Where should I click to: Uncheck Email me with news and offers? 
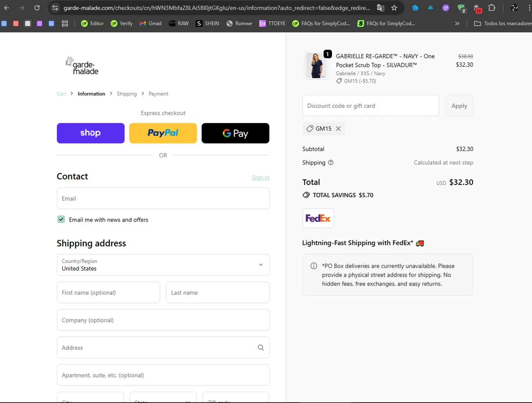[x=61, y=219]
